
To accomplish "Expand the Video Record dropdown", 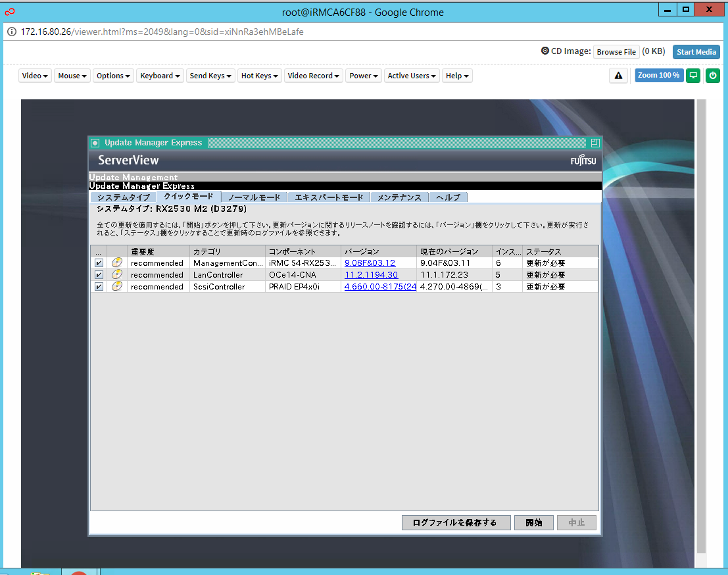I will [x=314, y=76].
